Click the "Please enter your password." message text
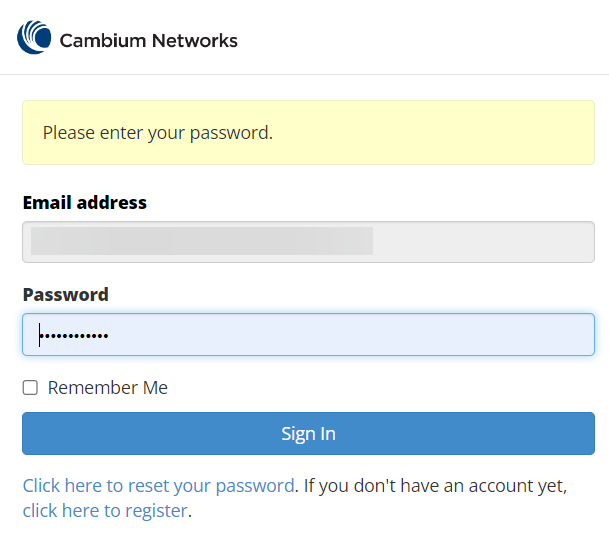 (x=157, y=132)
